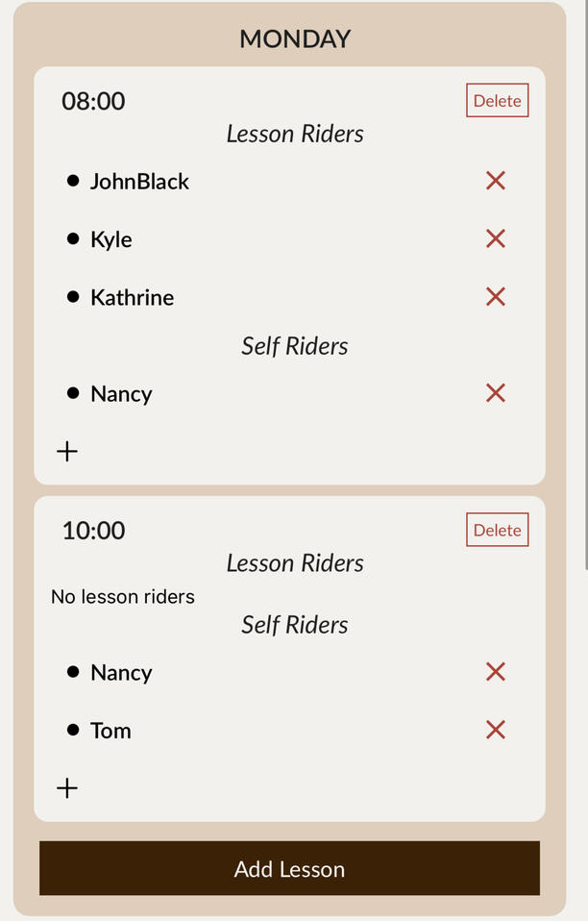The width and height of the screenshot is (588, 921).
Task: Remove Nancy from the 08:00 self riders
Action: click(x=495, y=393)
